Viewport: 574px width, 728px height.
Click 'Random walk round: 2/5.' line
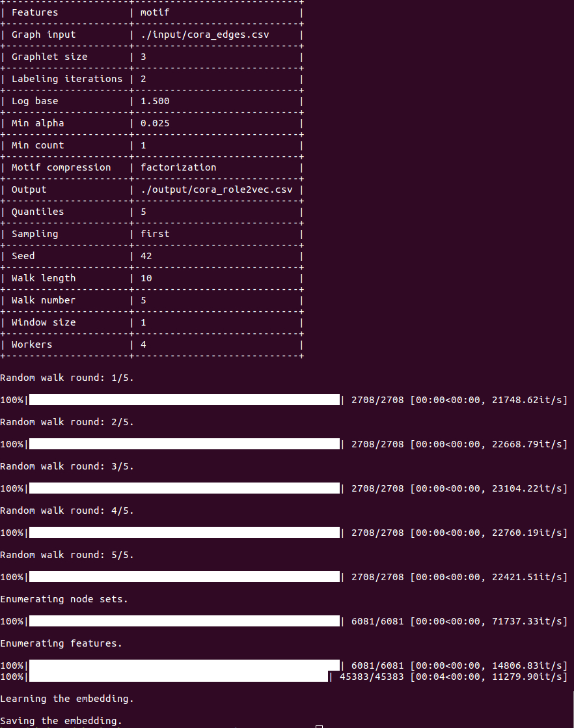[x=67, y=422]
